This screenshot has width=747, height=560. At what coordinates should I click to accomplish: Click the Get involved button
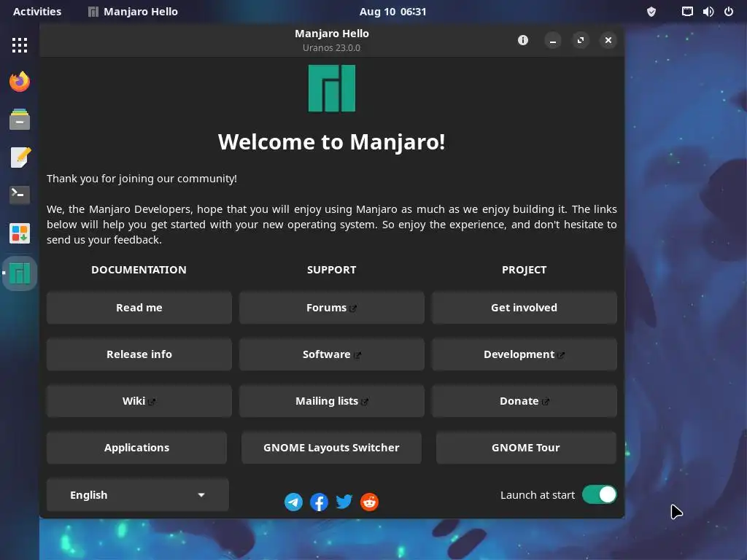tap(524, 308)
